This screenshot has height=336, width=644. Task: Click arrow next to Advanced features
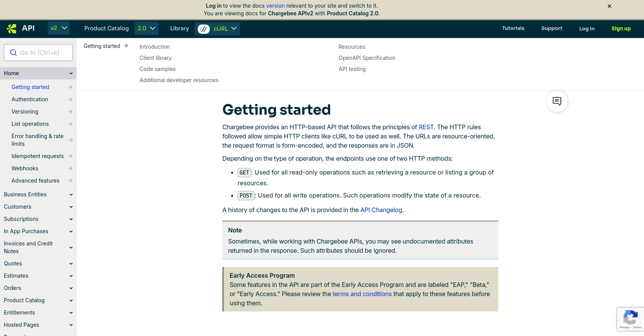tap(70, 181)
